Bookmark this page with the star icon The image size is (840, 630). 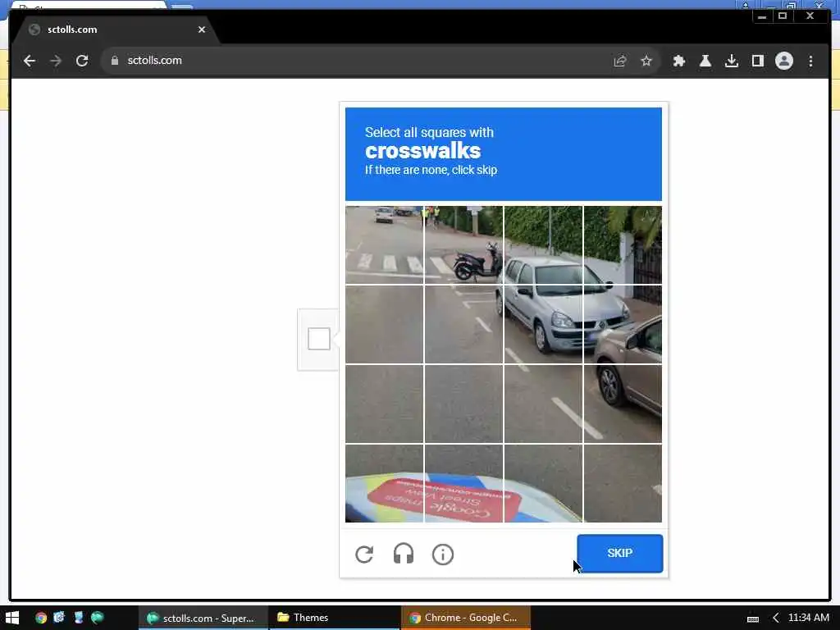(646, 61)
